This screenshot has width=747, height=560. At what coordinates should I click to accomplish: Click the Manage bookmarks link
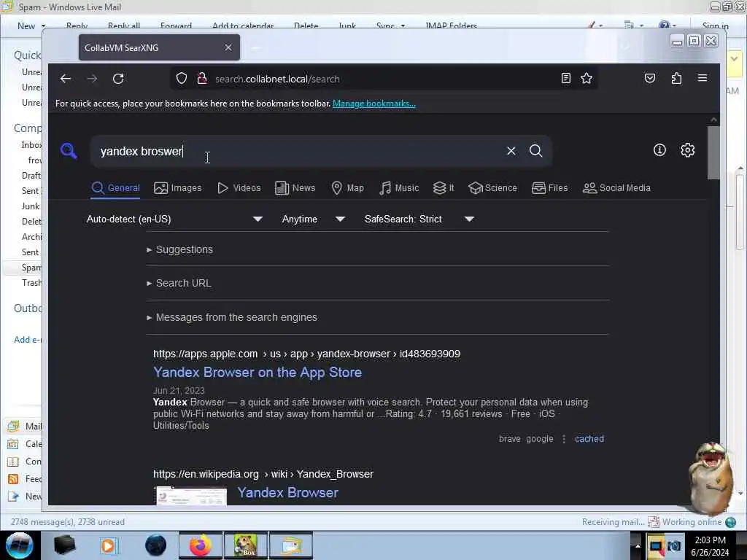pyautogui.click(x=374, y=104)
